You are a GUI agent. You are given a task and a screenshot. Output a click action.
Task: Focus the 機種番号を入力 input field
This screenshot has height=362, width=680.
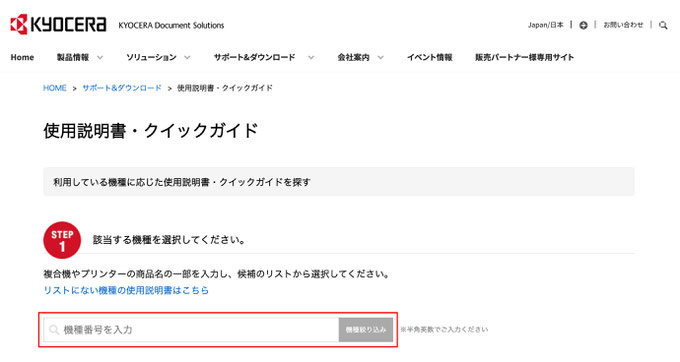[192, 330]
